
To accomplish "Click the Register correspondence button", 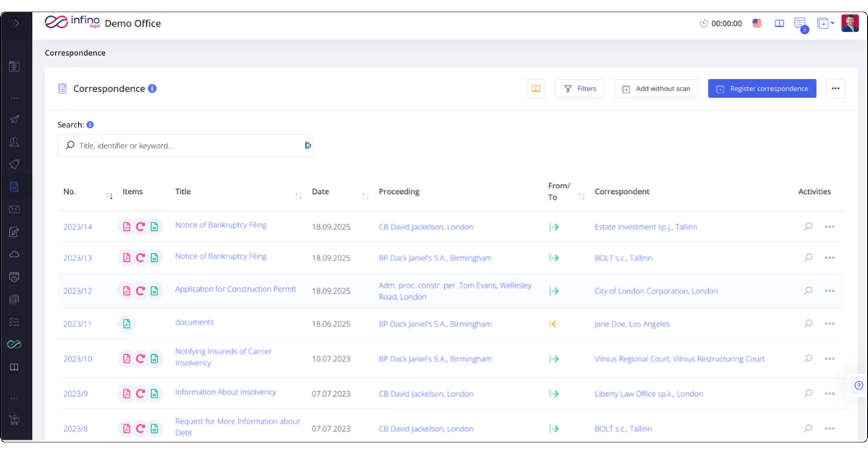I will (x=762, y=88).
